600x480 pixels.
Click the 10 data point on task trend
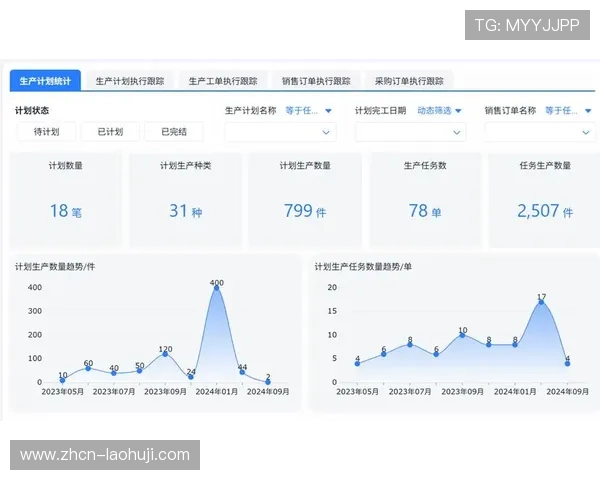(462, 335)
